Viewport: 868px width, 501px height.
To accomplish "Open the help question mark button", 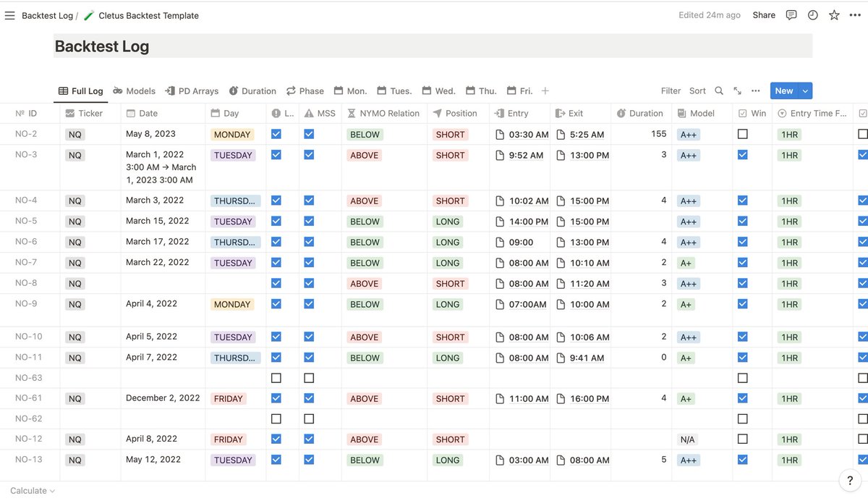I will 850,480.
